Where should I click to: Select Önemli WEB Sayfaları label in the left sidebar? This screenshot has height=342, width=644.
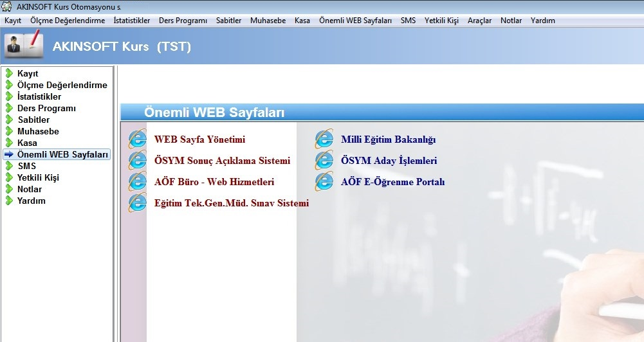point(62,154)
